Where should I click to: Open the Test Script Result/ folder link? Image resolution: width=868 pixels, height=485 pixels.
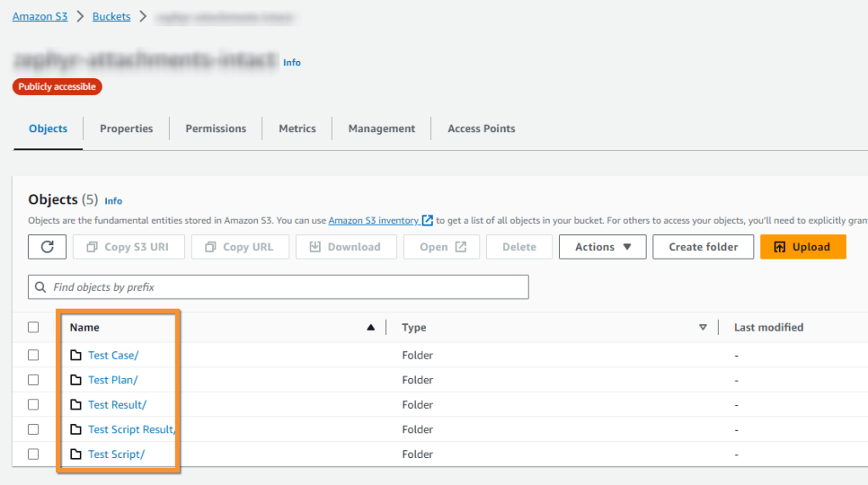pyautogui.click(x=132, y=430)
